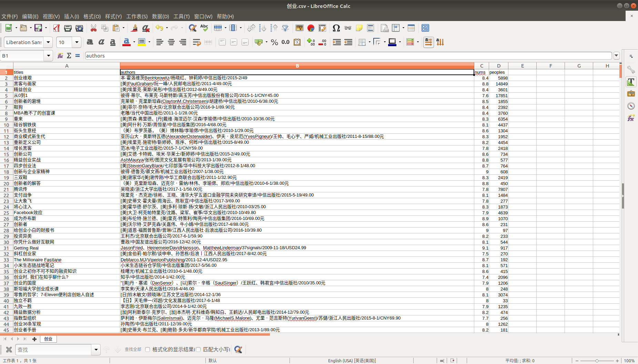
Task: Open 编辑(E) menu
Action: 30,16
